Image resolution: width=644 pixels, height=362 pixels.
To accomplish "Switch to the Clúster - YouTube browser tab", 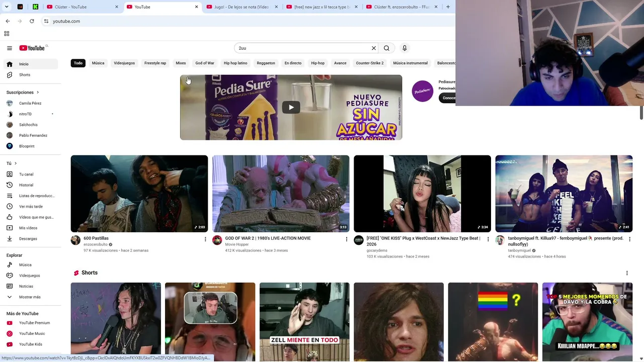I will pyautogui.click(x=82, y=7).
